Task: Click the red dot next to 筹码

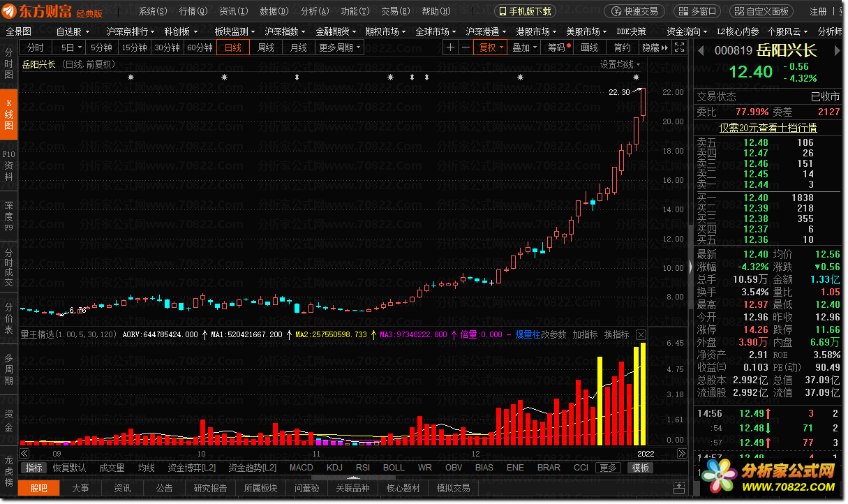Action: pos(569,45)
